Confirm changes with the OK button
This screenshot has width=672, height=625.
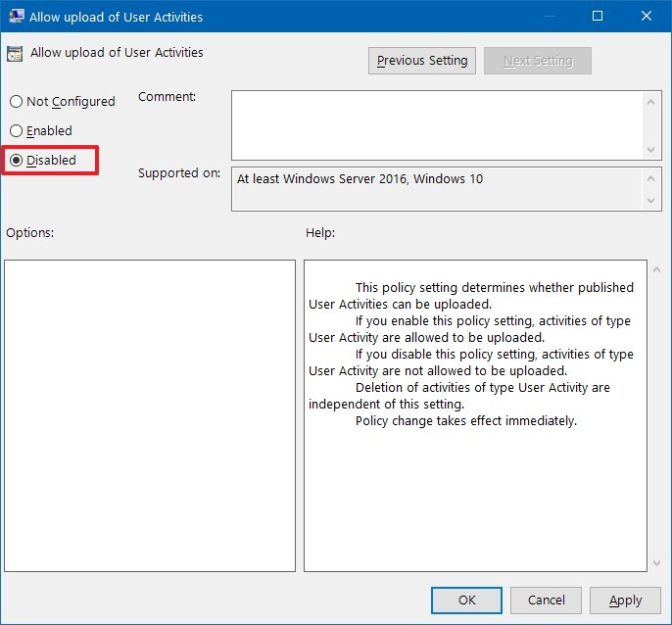coord(466,600)
